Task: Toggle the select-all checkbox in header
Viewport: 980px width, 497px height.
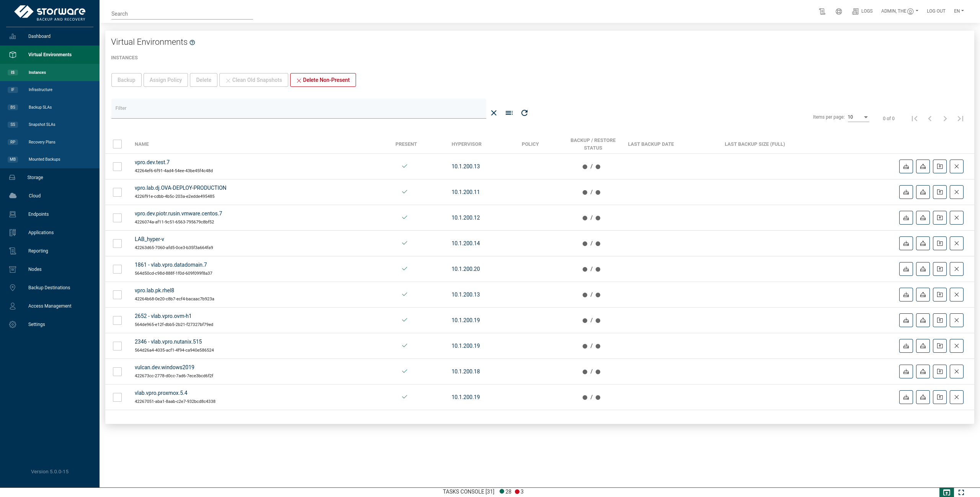Action: pos(117,144)
